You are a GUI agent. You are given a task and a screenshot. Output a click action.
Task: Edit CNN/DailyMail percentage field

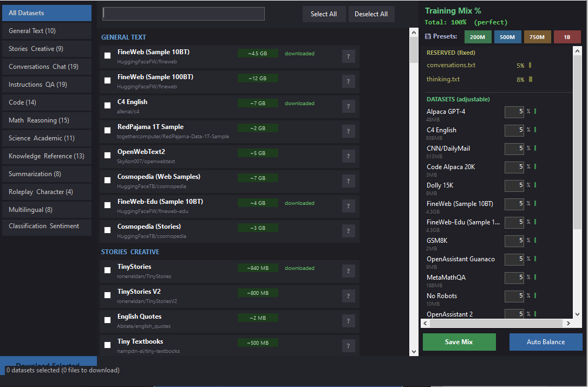click(x=514, y=149)
